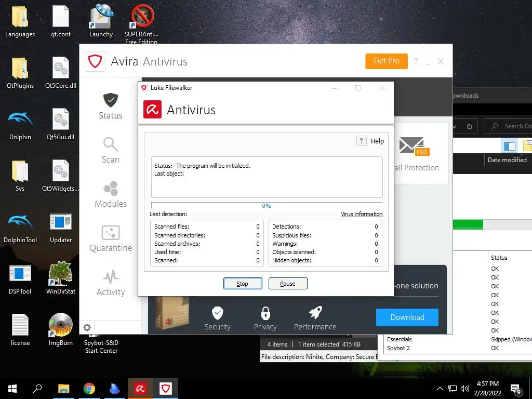Viewport: 532px width, 399px height.
Task: Select the ImgBurn shortcut on desktop
Action: tap(61, 330)
